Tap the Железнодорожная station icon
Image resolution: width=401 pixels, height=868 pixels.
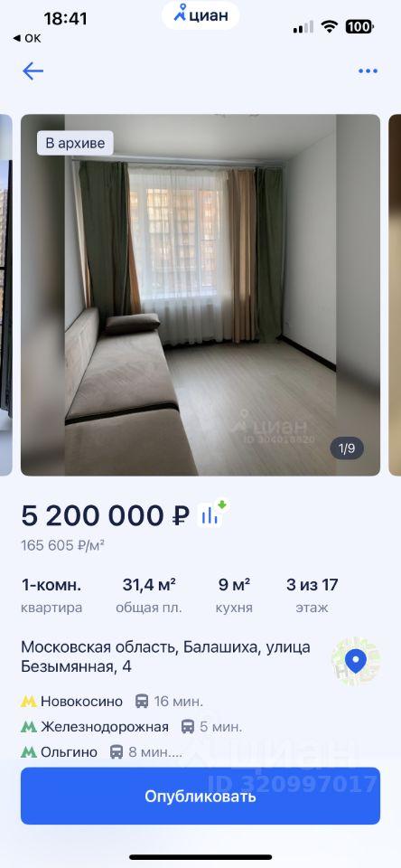(x=29, y=727)
